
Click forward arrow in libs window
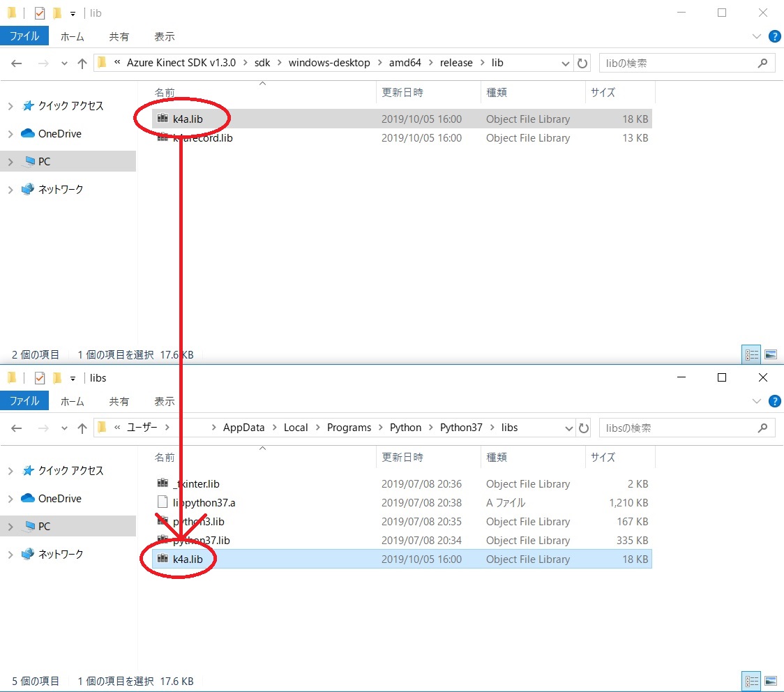(x=43, y=428)
